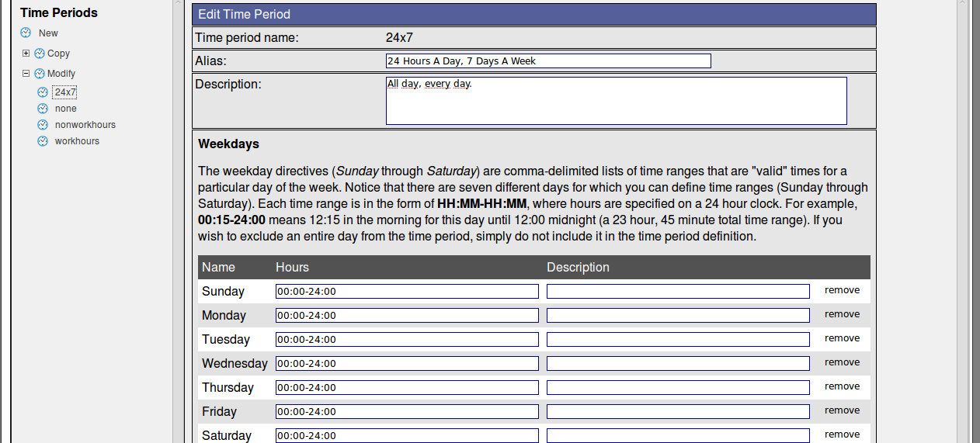
Task: Expand the Copy tree node
Action: 26,54
